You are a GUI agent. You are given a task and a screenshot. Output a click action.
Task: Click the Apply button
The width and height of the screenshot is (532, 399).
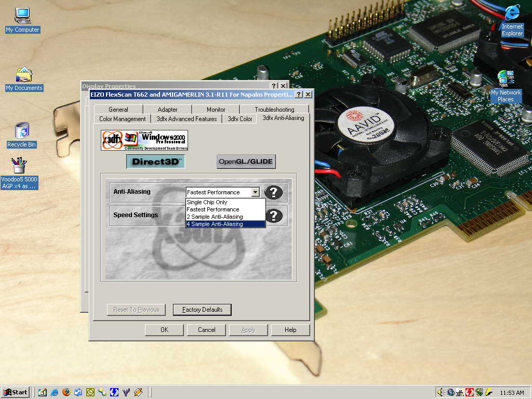point(248,330)
